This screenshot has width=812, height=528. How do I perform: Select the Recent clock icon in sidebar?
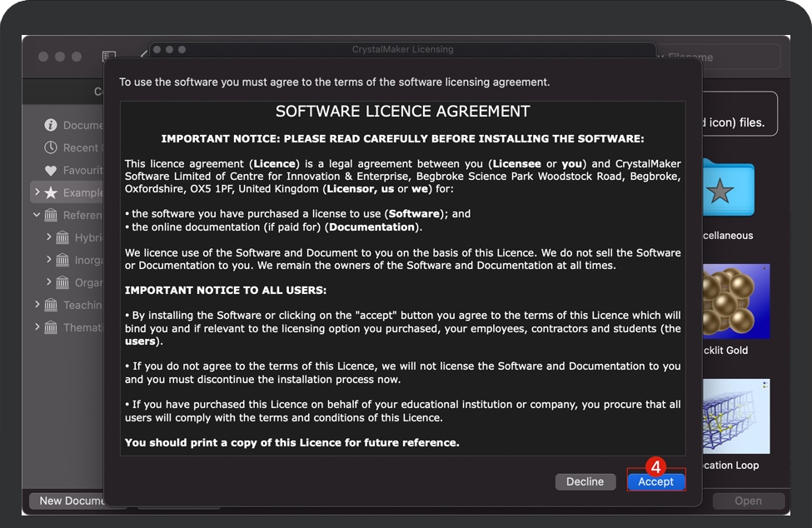pos(51,147)
